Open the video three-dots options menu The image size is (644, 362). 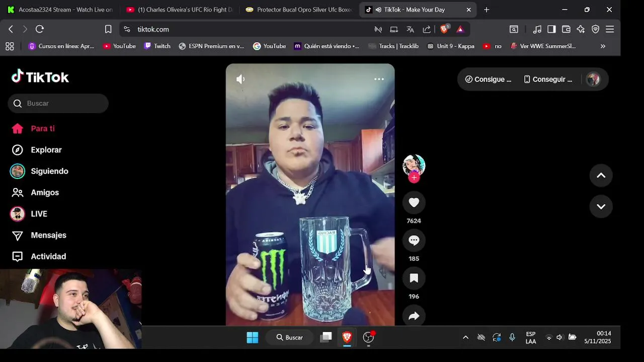(379, 79)
